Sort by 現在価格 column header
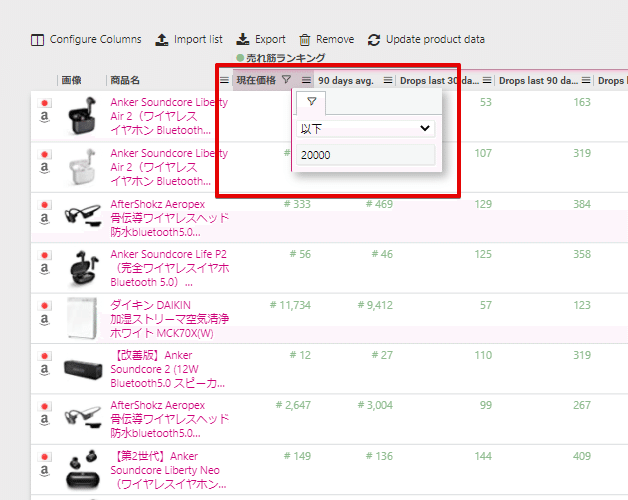This screenshot has height=500, width=628. pos(256,81)
